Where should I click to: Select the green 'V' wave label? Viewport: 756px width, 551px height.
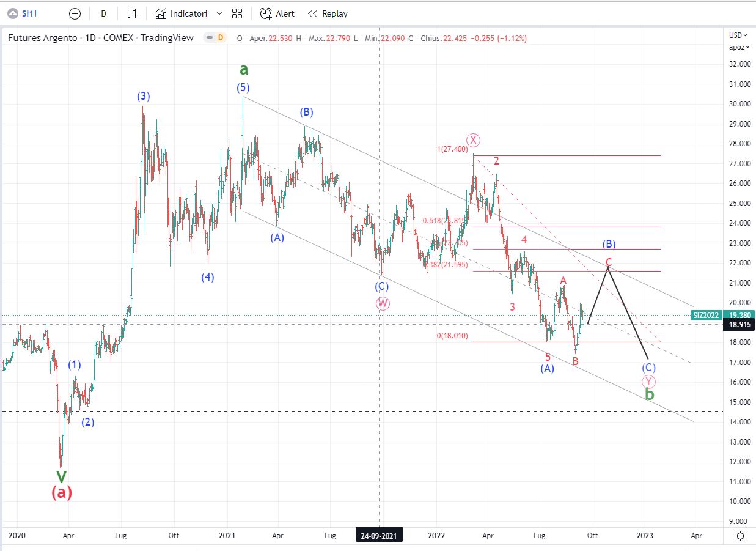[x=61, y=476]
